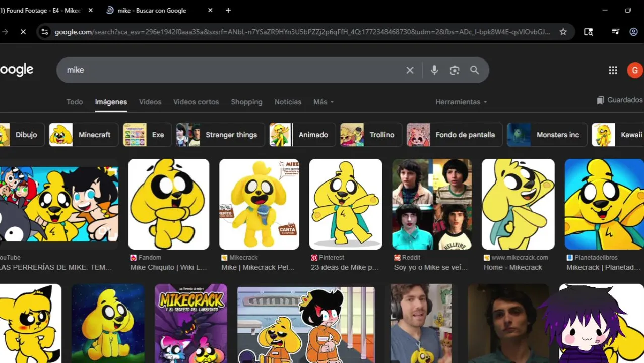Open Mike Chiquito Fandom image
Viewport: 644px width, 363px height.
click(x=169, y=204)
